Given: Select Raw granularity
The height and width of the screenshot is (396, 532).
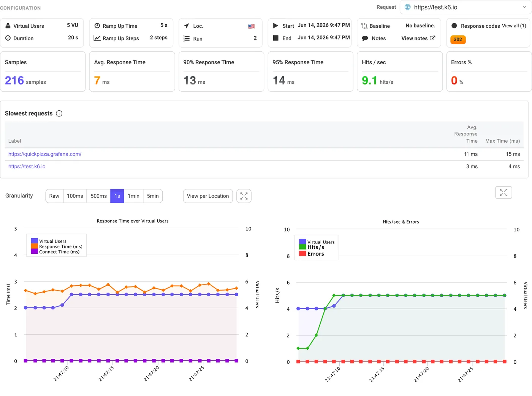Looking at the screenshot, I should coord(54,196).
